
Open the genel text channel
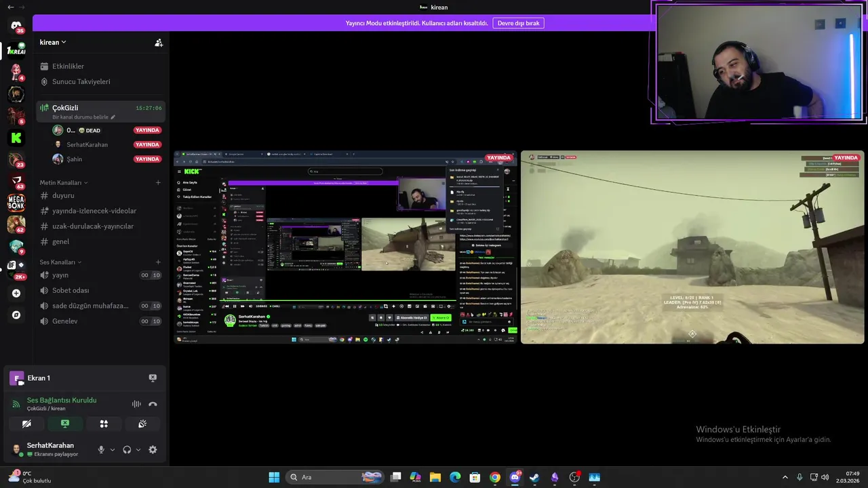pos(100,241)
